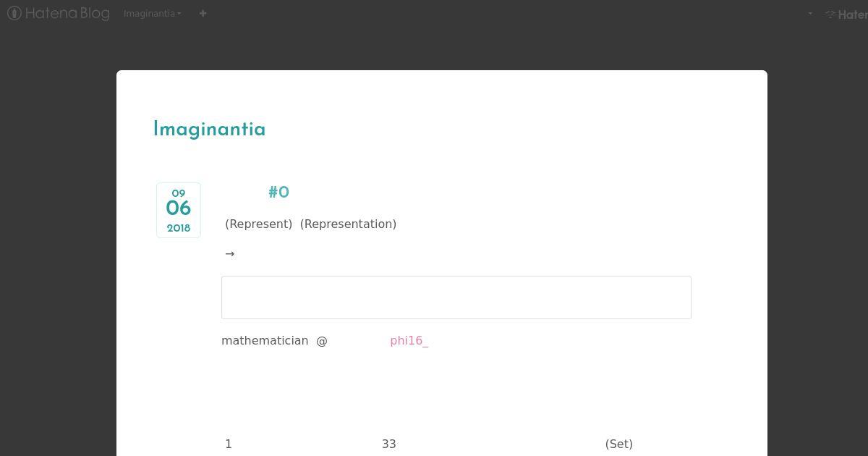This screenshot has width=868, height=456.
Task: Click the 09 06 2018 date badge
Action: pyautogui.click(x=179, y=210)
